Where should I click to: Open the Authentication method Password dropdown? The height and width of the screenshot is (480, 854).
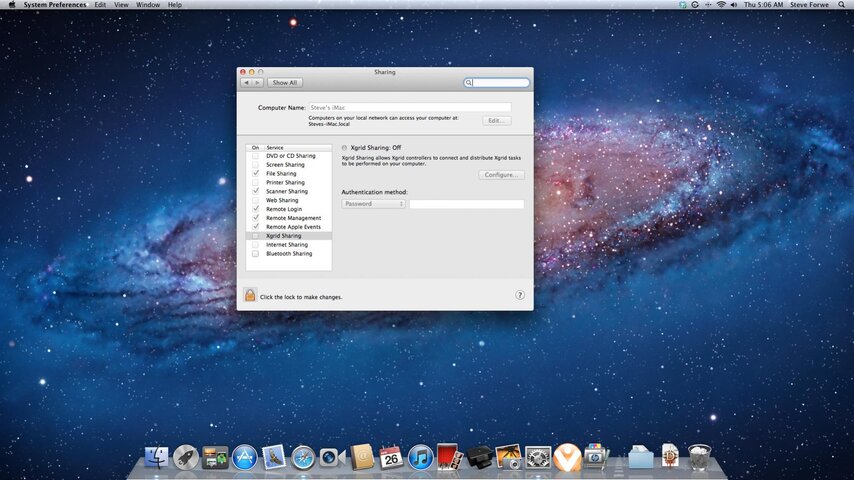coord(373,204)
